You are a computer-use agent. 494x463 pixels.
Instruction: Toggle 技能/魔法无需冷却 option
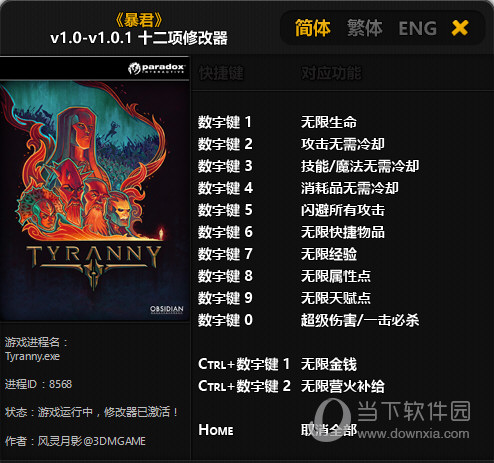(x=360, y=166)
